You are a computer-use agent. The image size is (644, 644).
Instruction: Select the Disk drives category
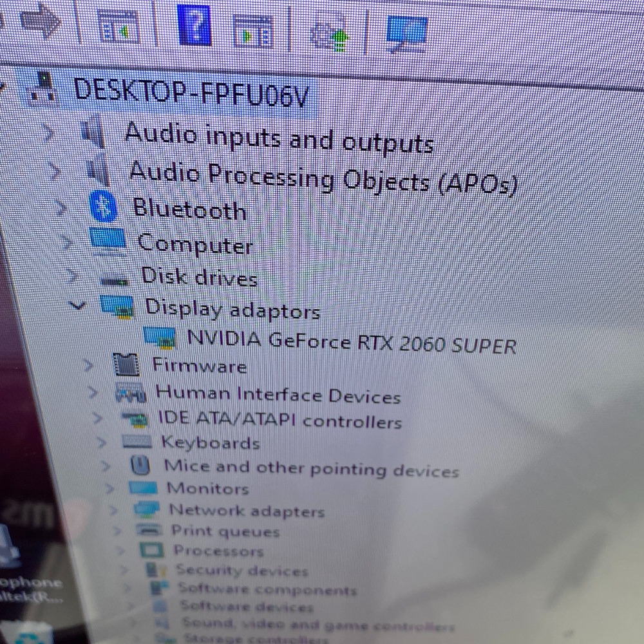click(198, 277)
